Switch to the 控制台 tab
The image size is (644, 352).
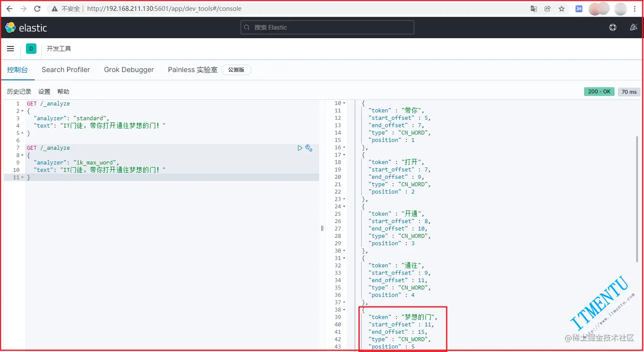[17, 69]
